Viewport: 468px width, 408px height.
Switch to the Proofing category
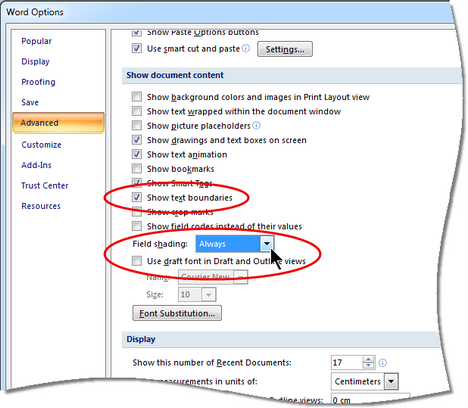point(38,82)
